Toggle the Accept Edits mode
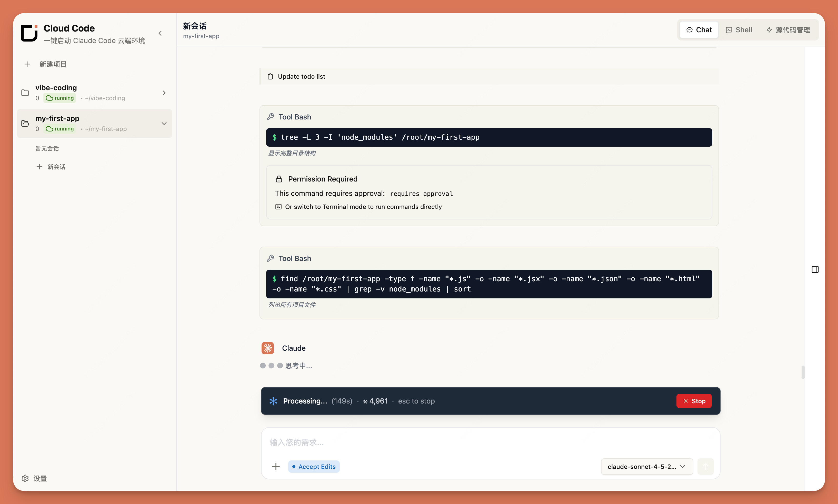Viewport: 838px width, 504px height. [314, 466]
